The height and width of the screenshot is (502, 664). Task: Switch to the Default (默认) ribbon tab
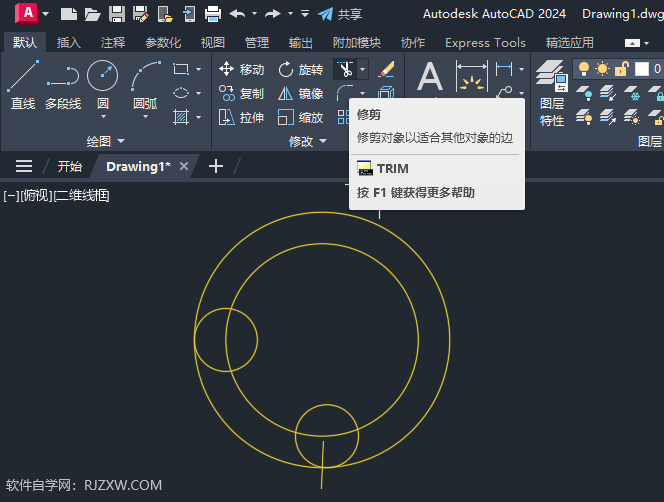tap(25, 42)
